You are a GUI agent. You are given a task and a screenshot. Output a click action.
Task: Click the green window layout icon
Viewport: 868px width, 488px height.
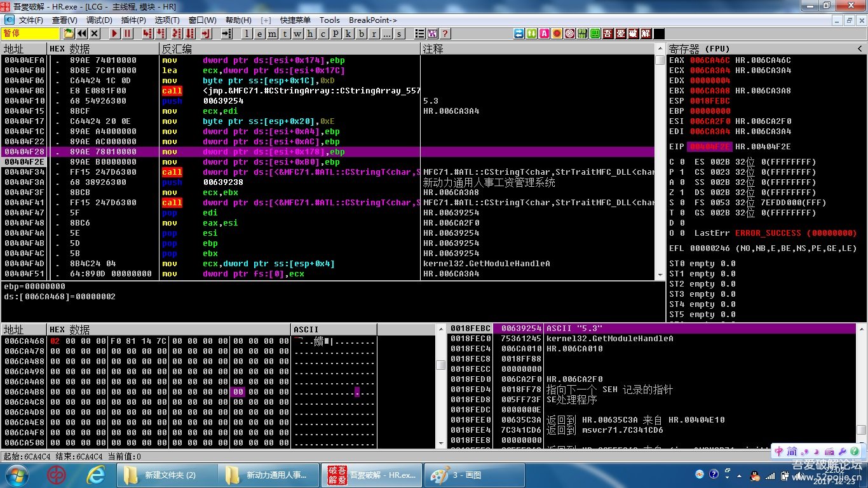click(595, 34)
